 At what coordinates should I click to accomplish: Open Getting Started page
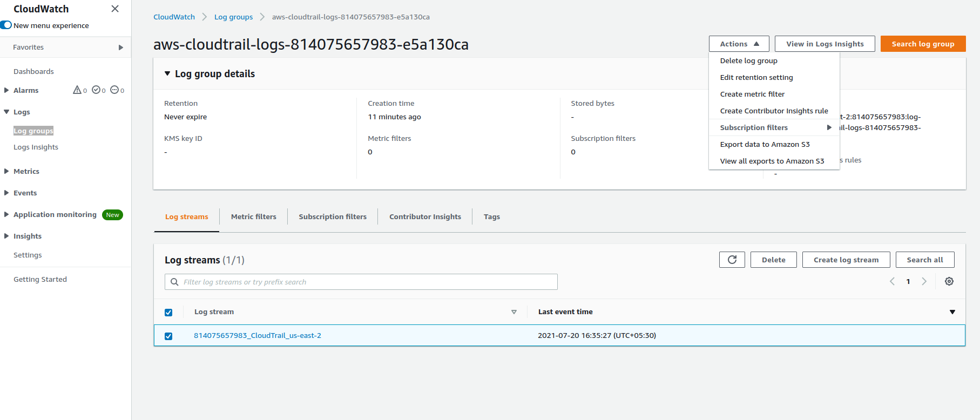click(40, 279)
